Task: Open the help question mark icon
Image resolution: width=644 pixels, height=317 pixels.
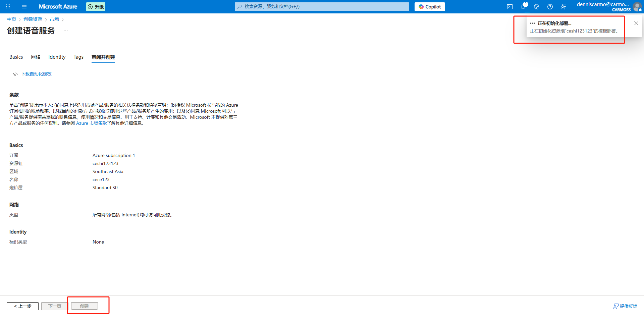Action: pos(550,7)
